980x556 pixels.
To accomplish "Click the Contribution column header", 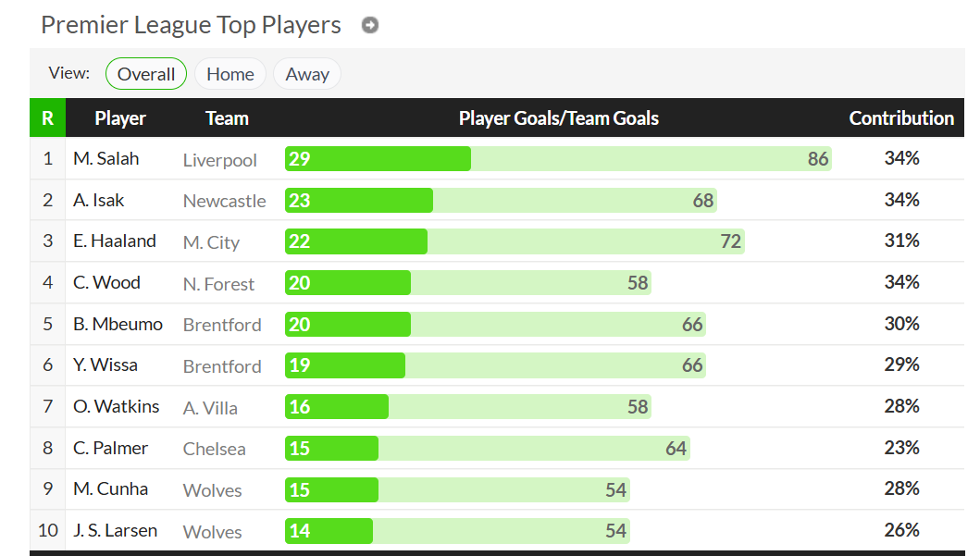I will [901, 118].
